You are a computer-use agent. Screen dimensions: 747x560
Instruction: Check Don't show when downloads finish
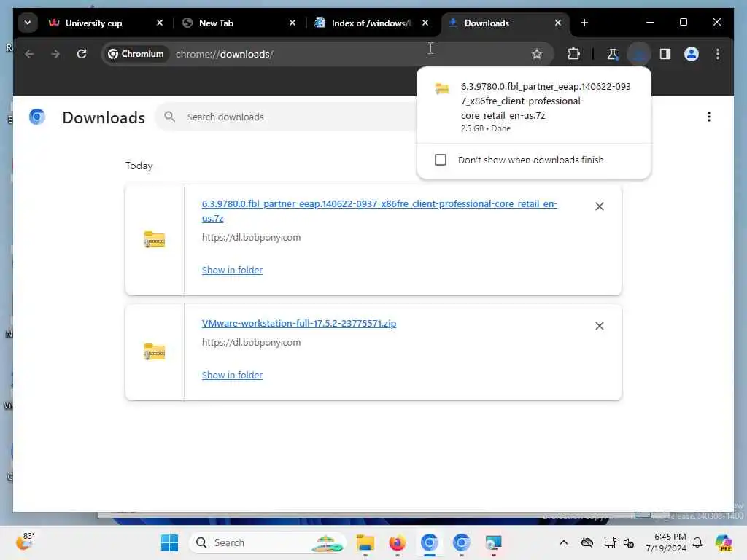click(x=441, y=160)
